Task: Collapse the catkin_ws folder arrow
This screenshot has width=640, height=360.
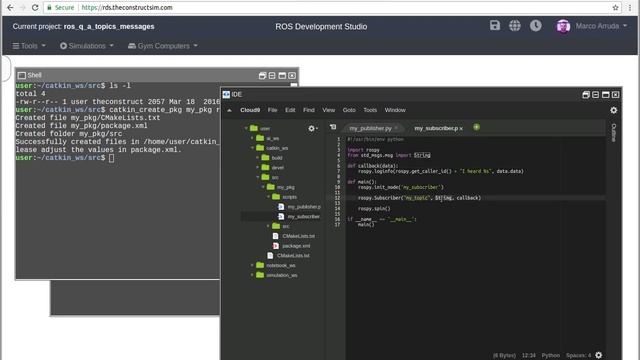Action: pos(252,148)
